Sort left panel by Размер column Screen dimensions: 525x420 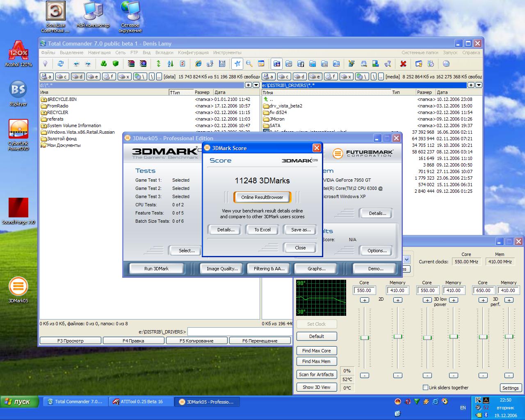[203, 92]
